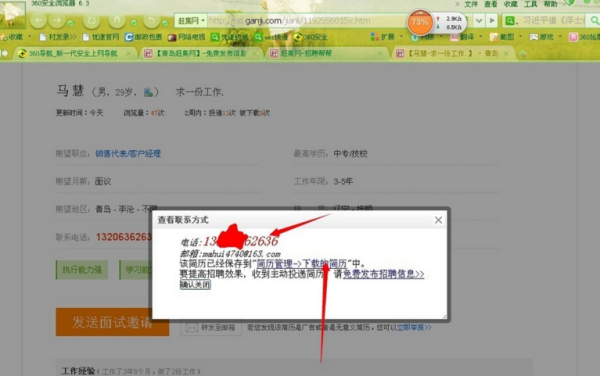Click the 网银 toolbar button
The width and height of the screenshot is (600, 376).
pyautogui.click(x=423, y=37)
